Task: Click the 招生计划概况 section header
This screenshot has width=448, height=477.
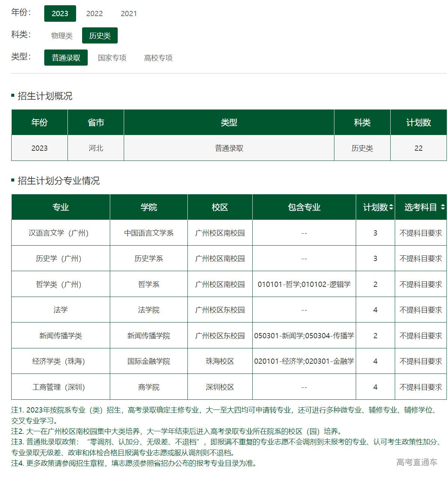Action: [x=45, y=96]
